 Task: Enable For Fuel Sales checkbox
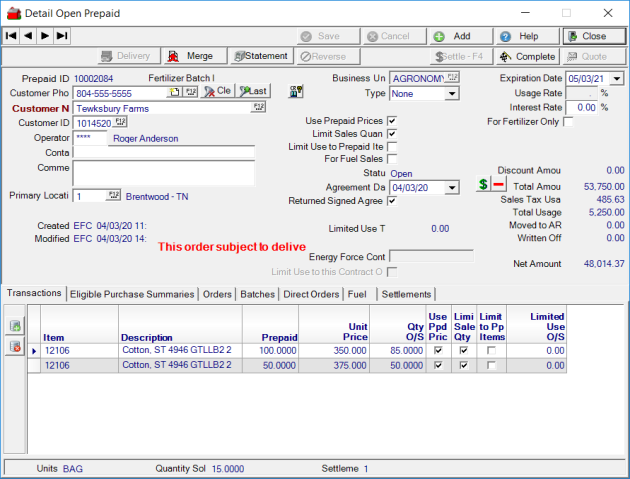[x=392, y=158]
